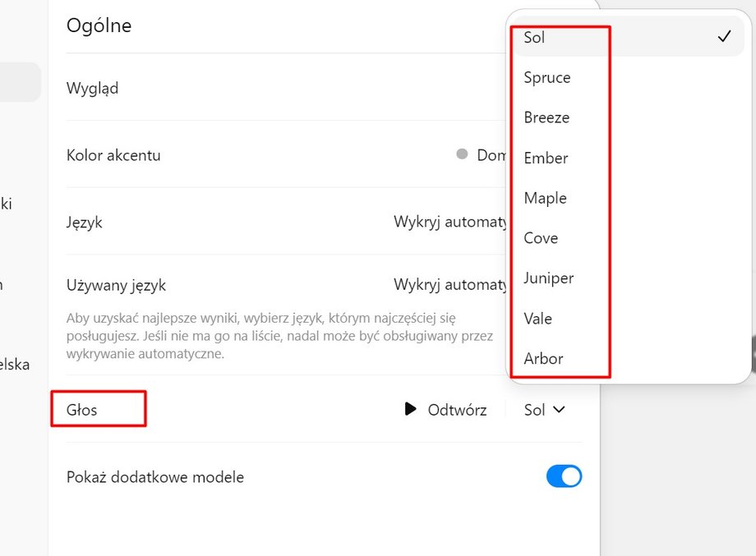
Task: Pick the Ember voice
Action: click(x=546, y=158)
